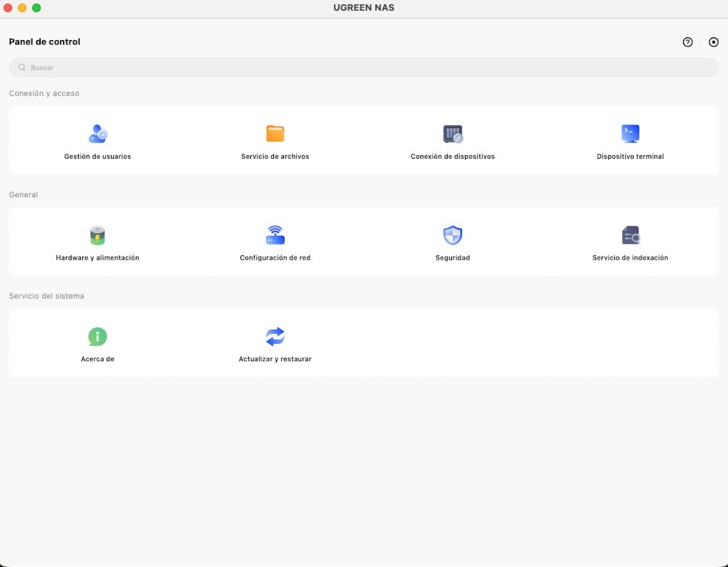The height and width of the screenshot is (567, 728).
Task: Select the "Configuración de red" text label
Action: (275, 258)
